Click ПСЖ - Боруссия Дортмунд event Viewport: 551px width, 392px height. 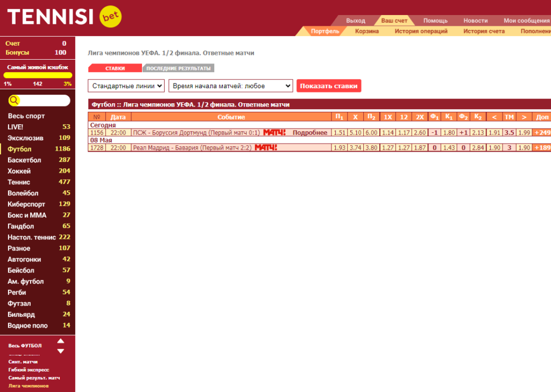click(x=196, y=132)
